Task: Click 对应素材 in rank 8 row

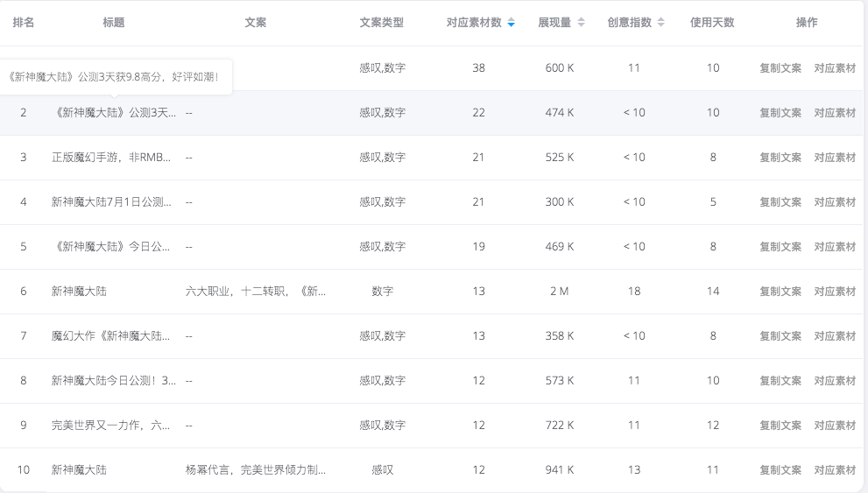Action: [x=835, y=381]
